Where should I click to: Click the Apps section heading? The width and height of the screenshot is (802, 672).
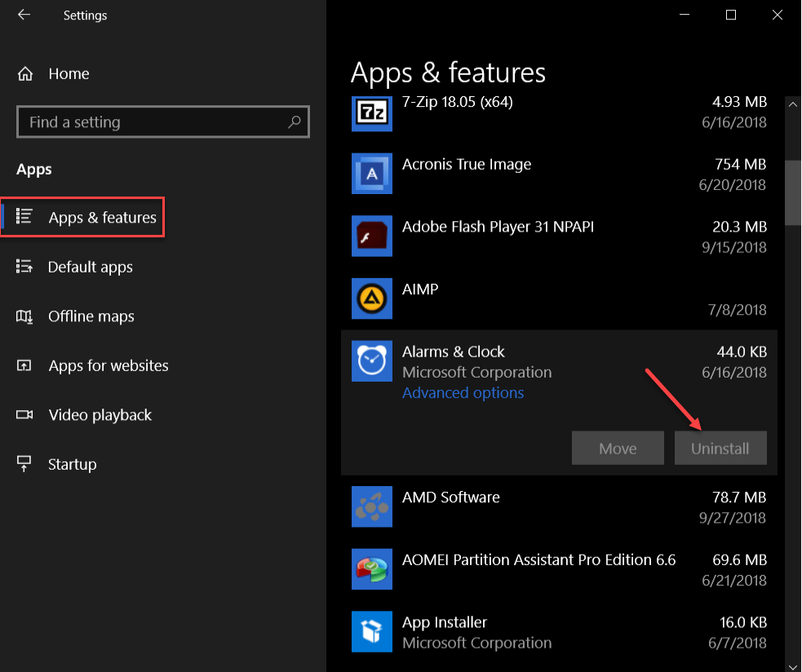tap(33, 170)
